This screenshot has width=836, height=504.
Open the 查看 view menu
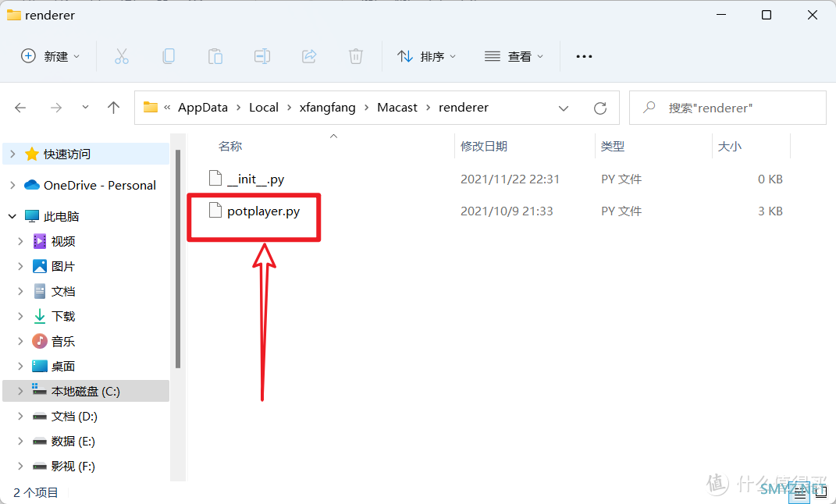514,56
